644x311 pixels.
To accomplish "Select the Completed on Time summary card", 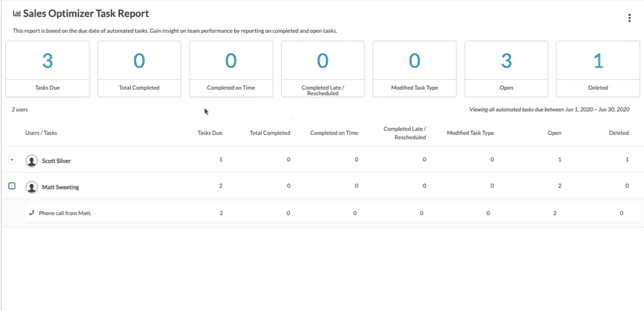I will click(231, 69).
